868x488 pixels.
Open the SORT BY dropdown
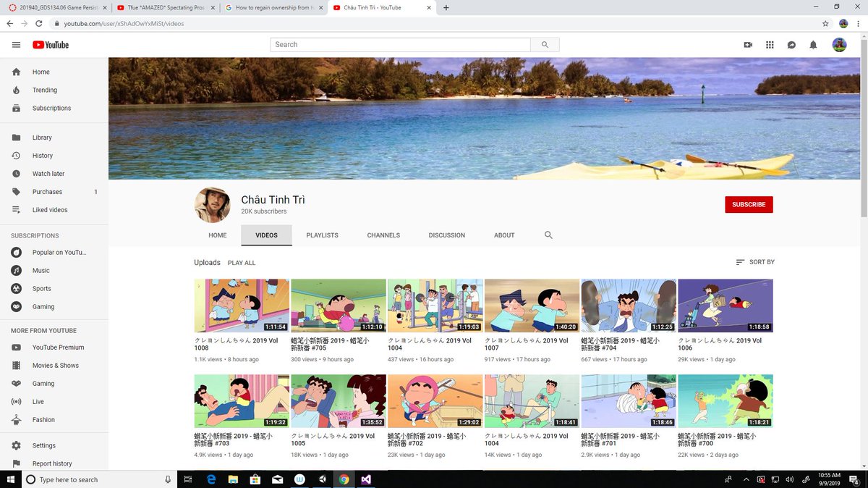tap(755, 262)
